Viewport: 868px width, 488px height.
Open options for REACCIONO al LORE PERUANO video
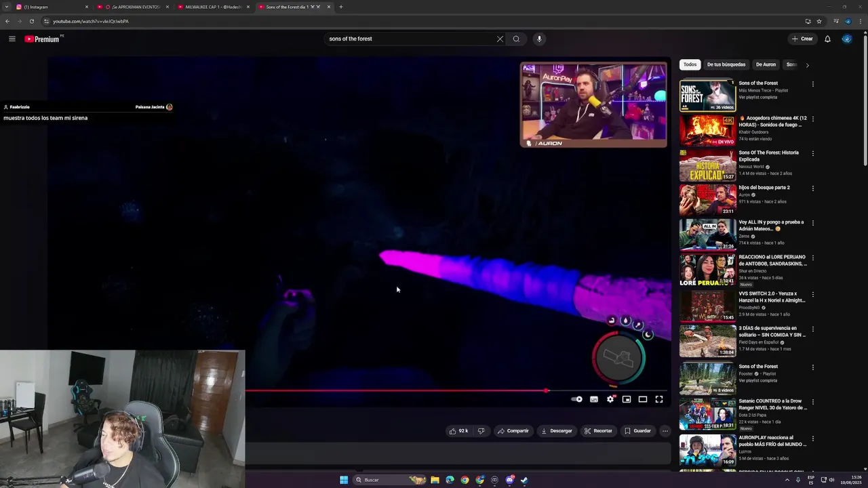(x=812, y=258)
